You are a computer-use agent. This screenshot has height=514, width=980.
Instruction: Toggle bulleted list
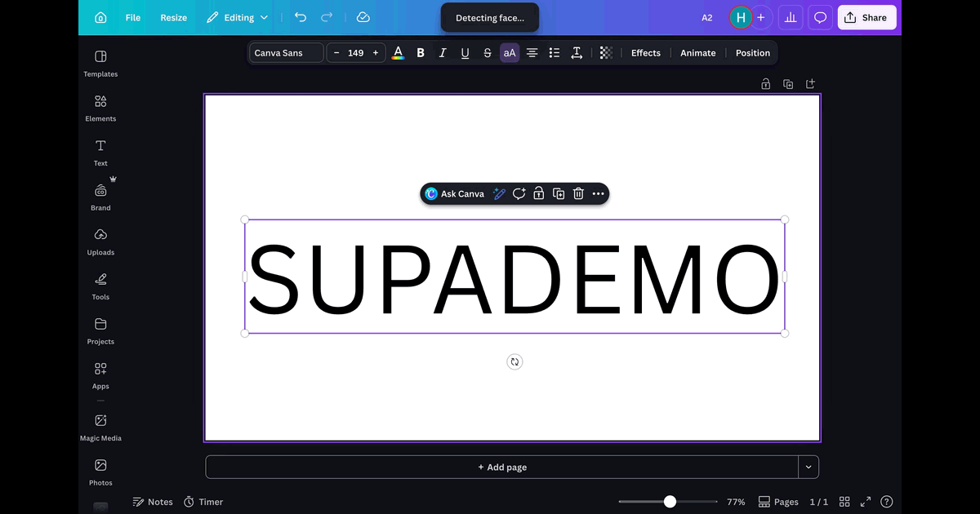click(555, 53)
